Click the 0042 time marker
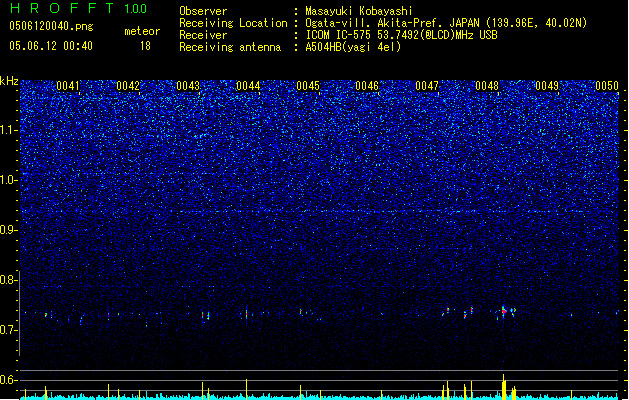The image size is (629, 400). [128, 86]
